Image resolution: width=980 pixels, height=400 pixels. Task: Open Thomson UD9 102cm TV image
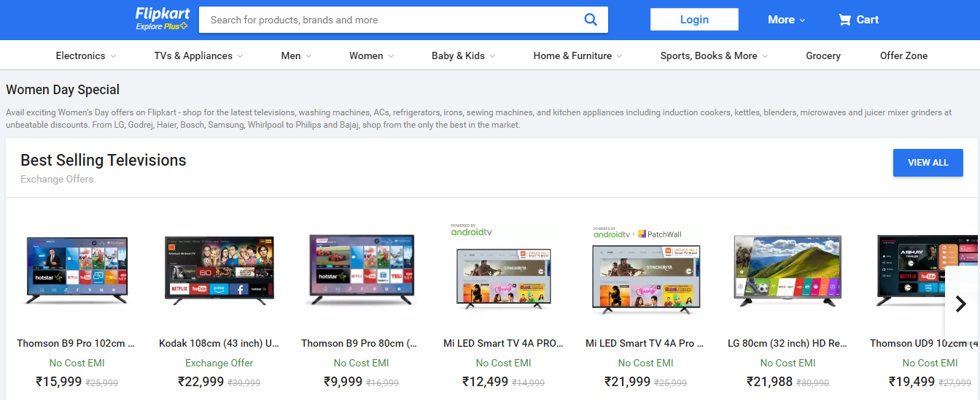click(x=927, y=270)
